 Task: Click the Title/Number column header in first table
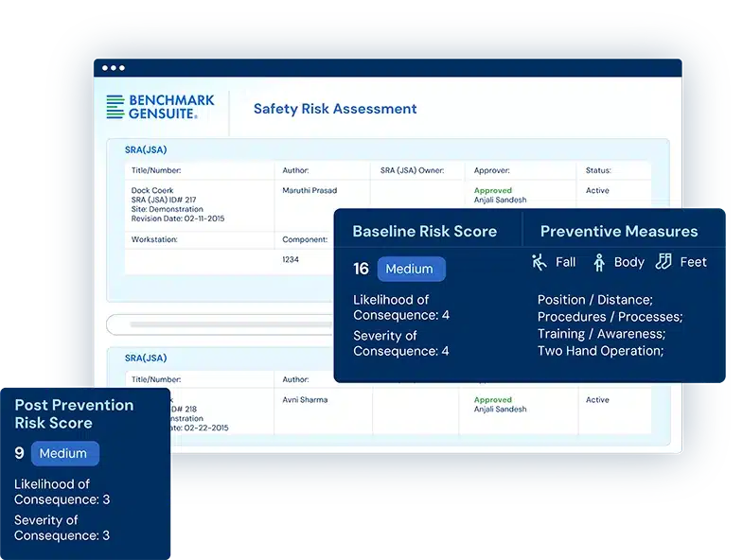(x=156, y=170)
